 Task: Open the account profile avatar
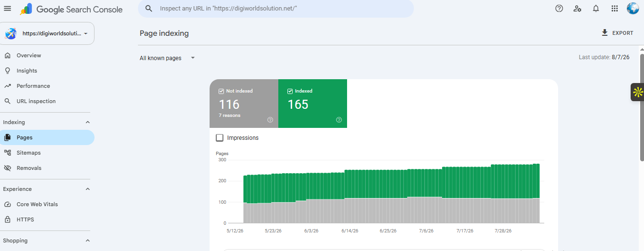[633, 9]
